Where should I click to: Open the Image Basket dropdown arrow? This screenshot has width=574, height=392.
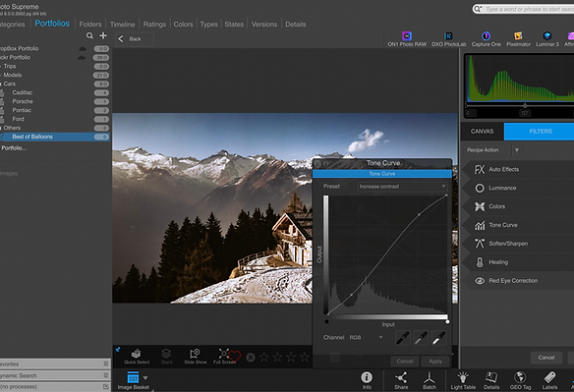point(145,377)
